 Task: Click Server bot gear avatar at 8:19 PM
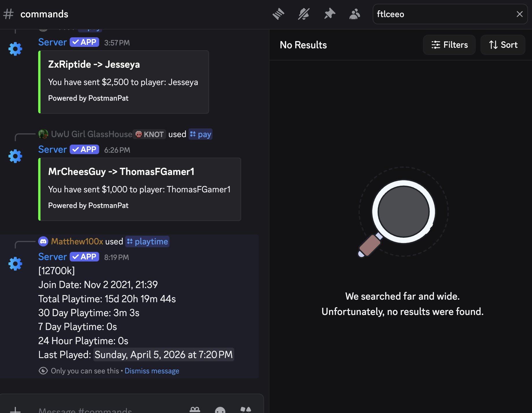click(x=15, y=263)
